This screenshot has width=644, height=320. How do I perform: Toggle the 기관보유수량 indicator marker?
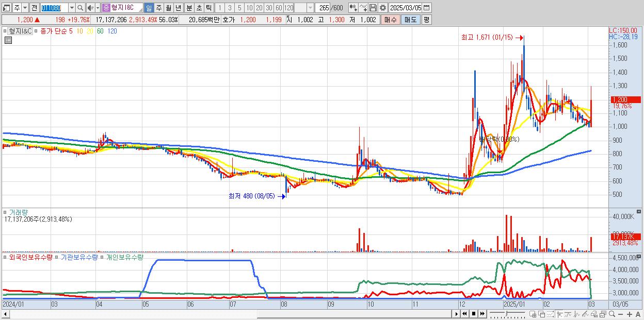click(57, 257)
